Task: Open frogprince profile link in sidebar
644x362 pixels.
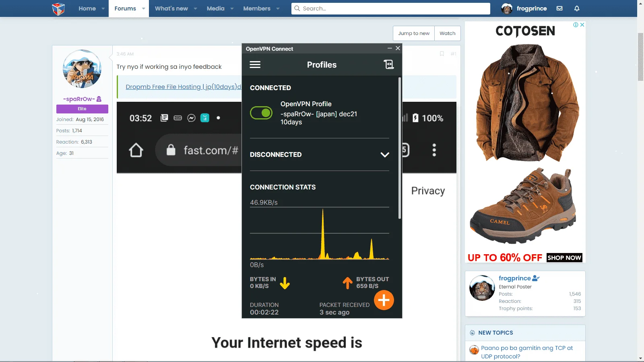Action: [x=515, y=278]
